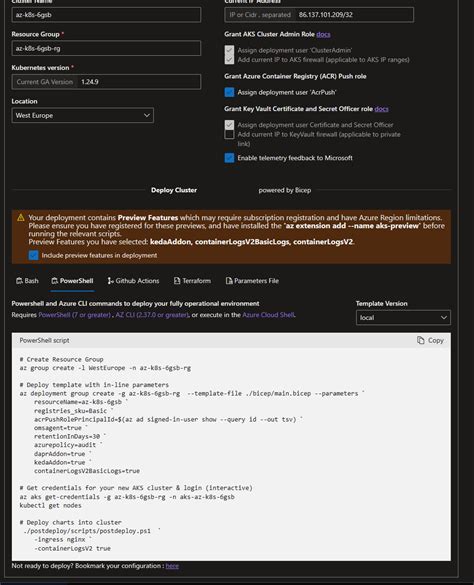The height and width of the screenshot is (585, 474).
Task: Follow the 'PowerShell (7 or greater)' link
Action: pyautogui.click(x=75, y=315)
